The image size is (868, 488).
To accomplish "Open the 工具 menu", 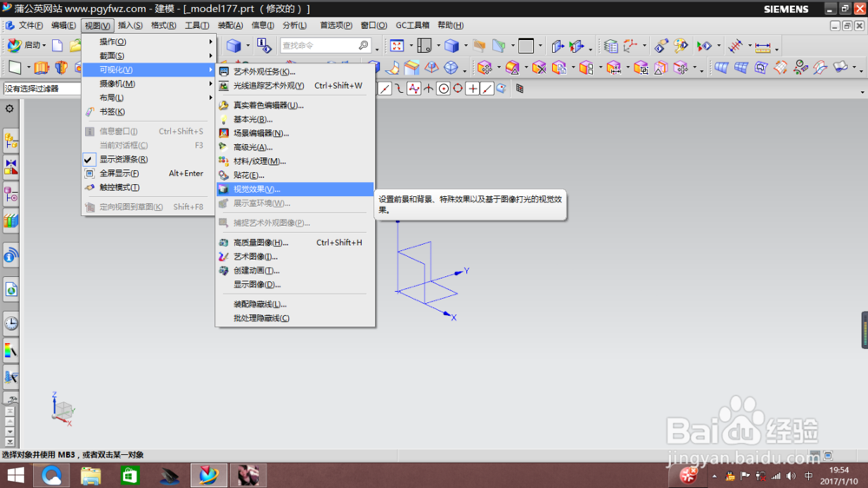I will click(196, 25).
